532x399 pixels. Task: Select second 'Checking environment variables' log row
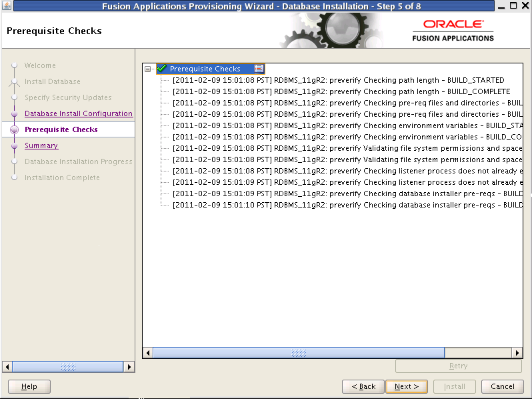347,137
